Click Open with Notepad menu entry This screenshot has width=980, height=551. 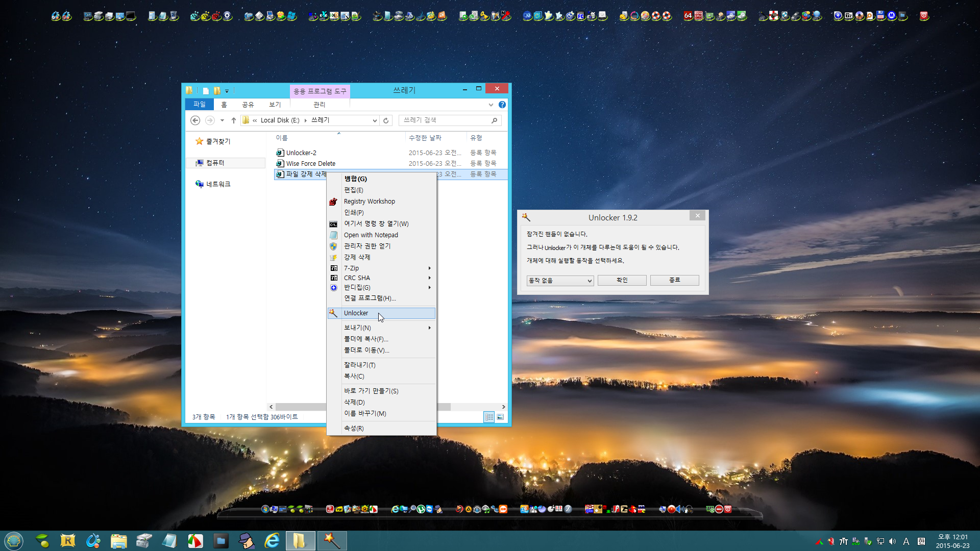[381, 235]
